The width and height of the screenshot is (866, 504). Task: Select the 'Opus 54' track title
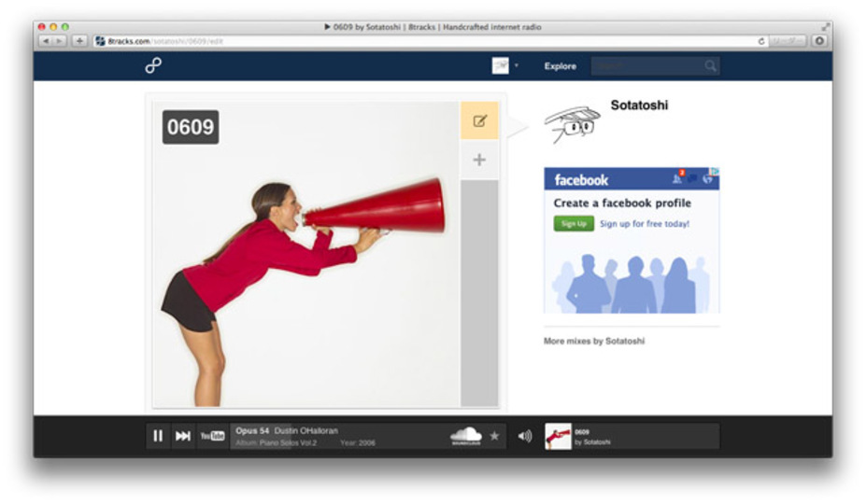click(x=252, y=430)
